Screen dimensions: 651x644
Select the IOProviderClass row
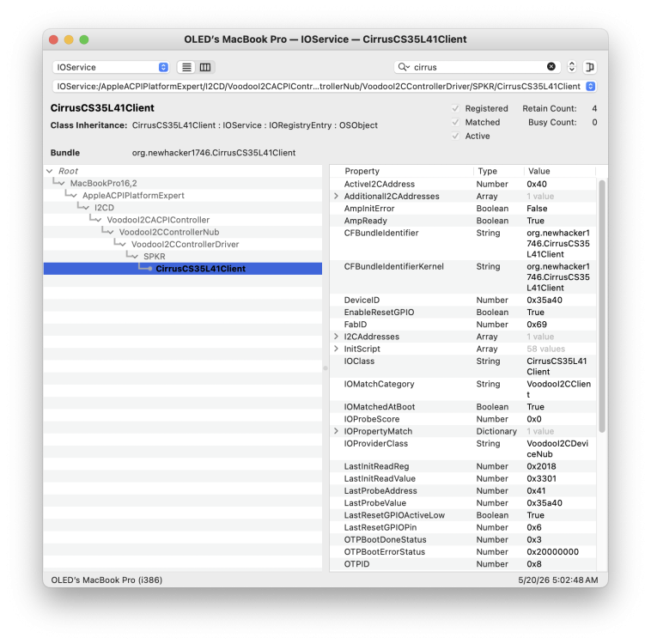click(x=463, y=448)
